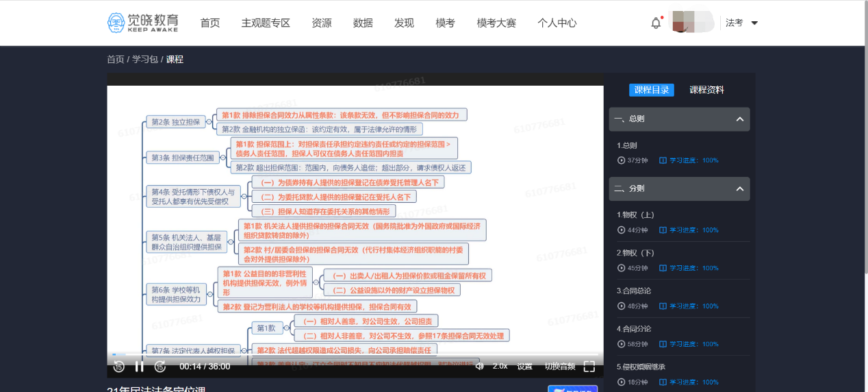Open the 模考 menu item
The height and width of the screenshot is (392, 868).
pos(446,23)
